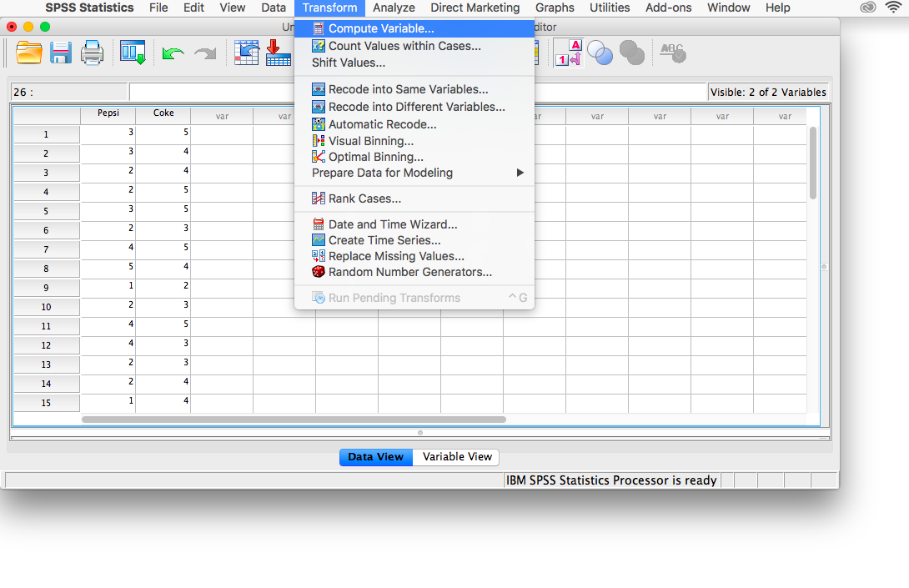Select the Data View tab
Viewport: 909px width, 588px height.
[x=375, y=457]
